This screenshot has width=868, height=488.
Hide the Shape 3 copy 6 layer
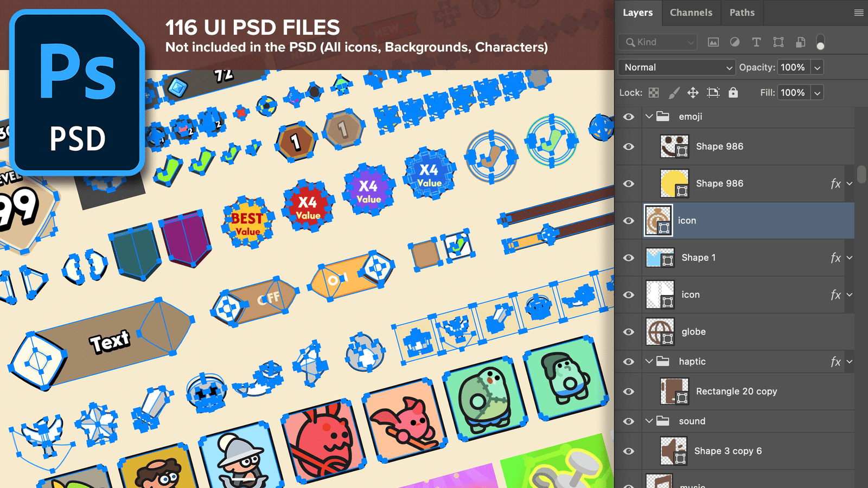tap(629, 451)
